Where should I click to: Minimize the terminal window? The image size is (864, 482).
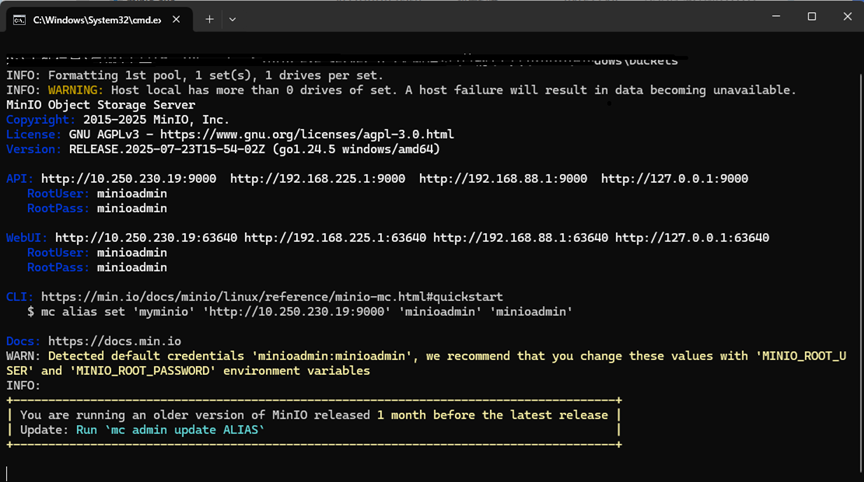coord(776,17)
